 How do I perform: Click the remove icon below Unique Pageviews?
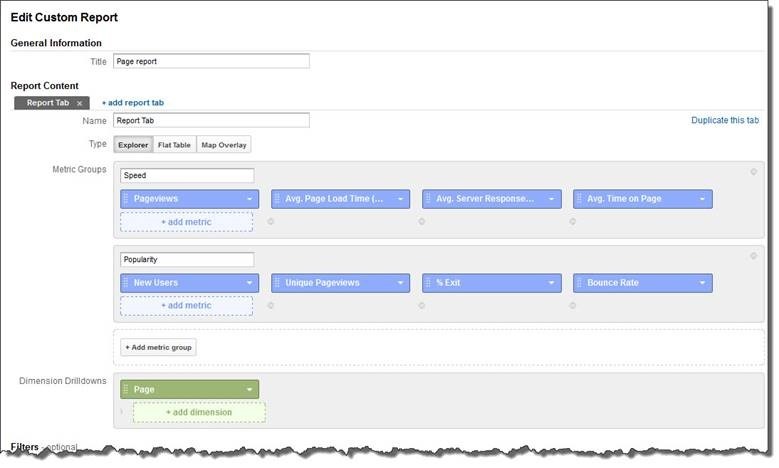(270, 305)
